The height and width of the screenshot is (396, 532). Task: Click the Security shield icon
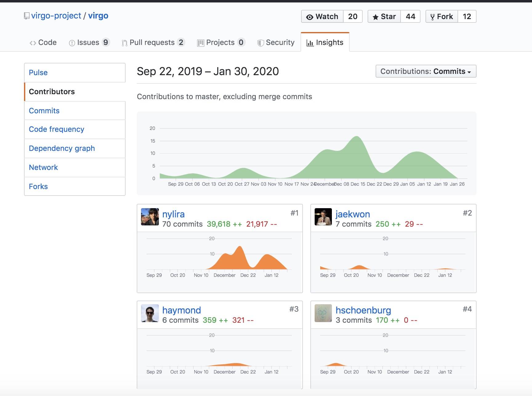(260, 43)
